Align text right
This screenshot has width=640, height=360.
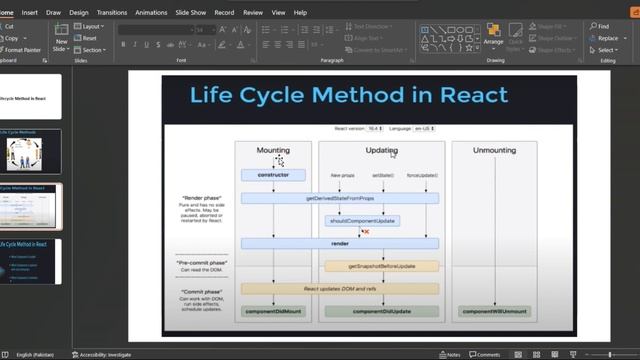coord(289,44)
